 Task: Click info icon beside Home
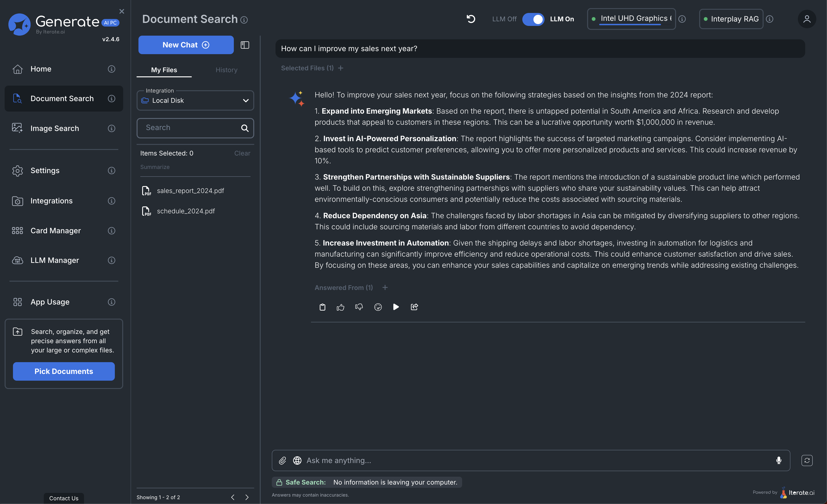(x=111, y=69)
